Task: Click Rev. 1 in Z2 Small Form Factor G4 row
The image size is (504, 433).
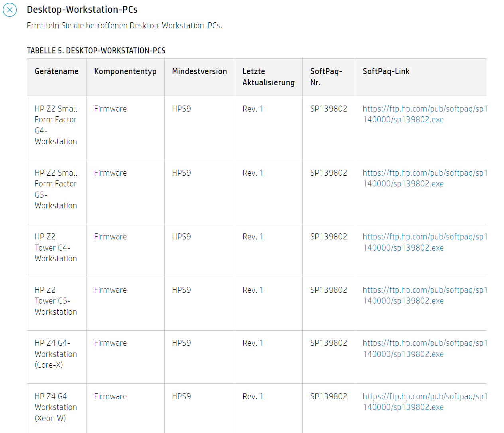Action: pyautogui.click(x=253, y=109)
